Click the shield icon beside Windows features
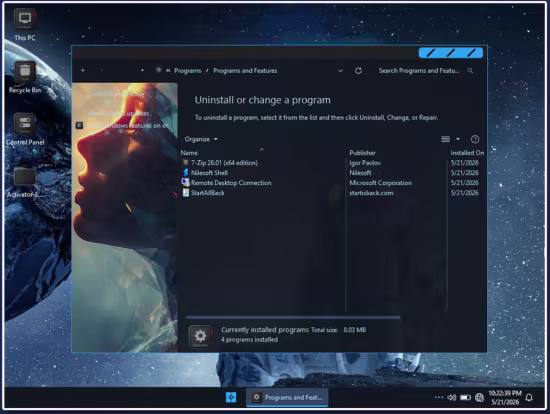This screenshot has height=414, width=550. pyautogui.click(x=80, y=125)
